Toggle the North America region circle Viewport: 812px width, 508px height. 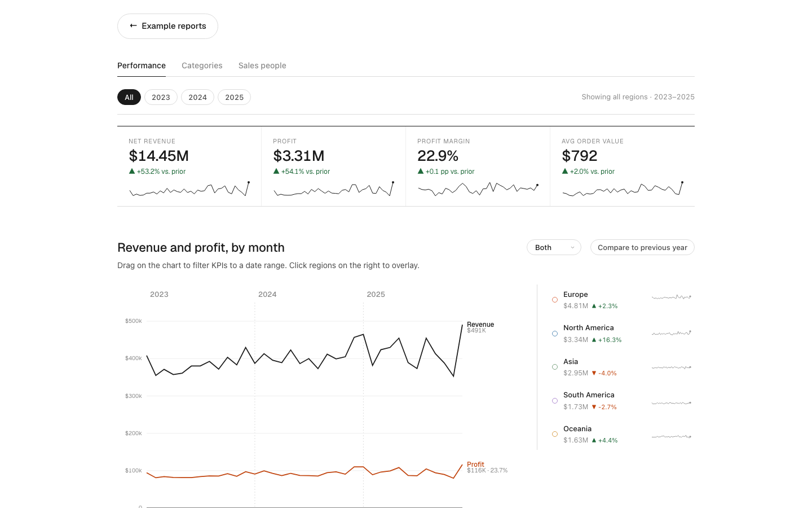pyautogui.click(x=555, y=334)
